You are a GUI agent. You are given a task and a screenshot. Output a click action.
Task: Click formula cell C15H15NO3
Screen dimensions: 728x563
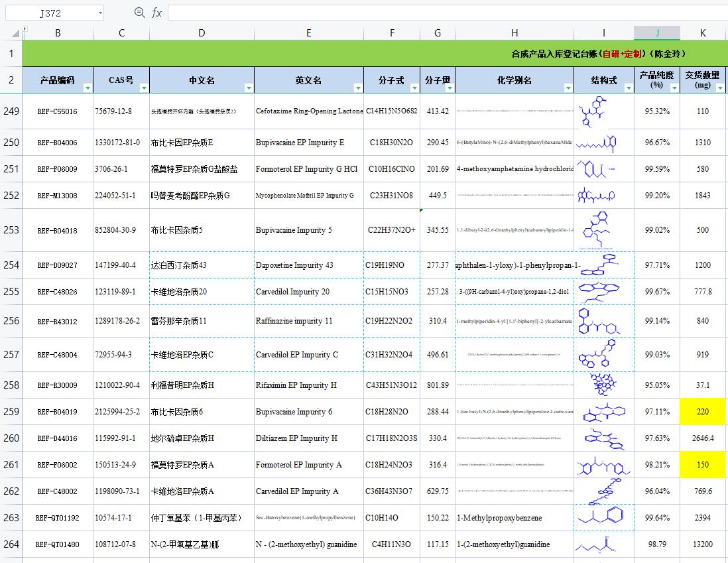tap(392, 291)
